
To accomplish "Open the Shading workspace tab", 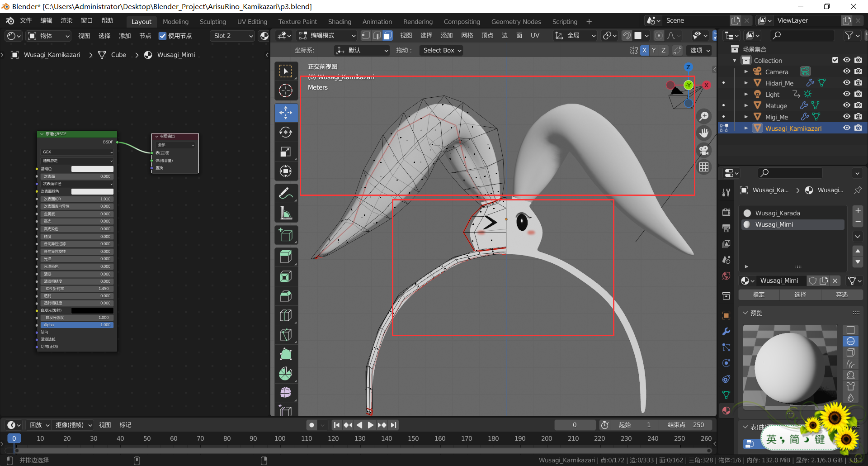I will [x=340, y=22].
